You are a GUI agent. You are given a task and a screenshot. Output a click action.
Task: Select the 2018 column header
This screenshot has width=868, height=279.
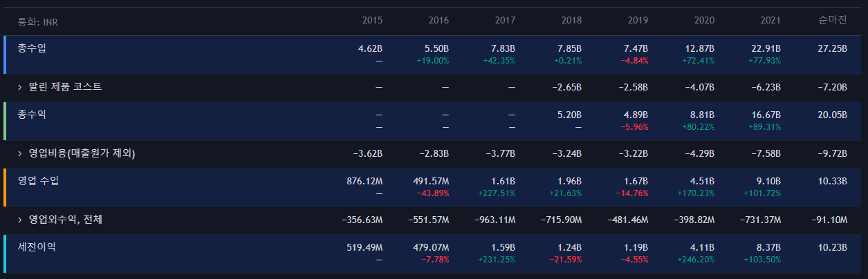pyautogui.click(x=571, y=21)
